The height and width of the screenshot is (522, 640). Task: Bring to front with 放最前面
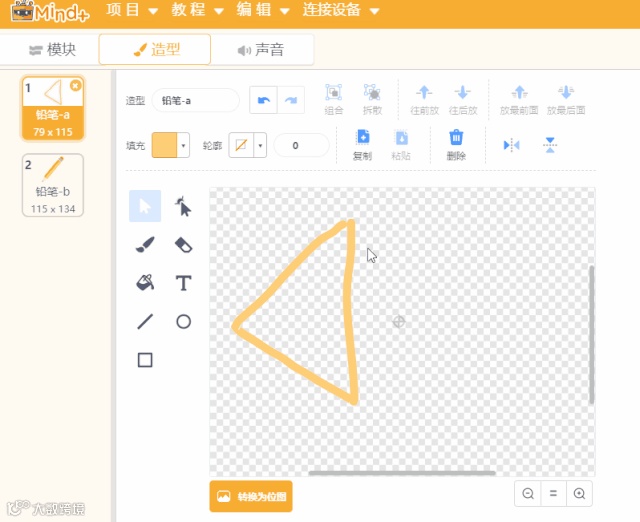point(519,100)
